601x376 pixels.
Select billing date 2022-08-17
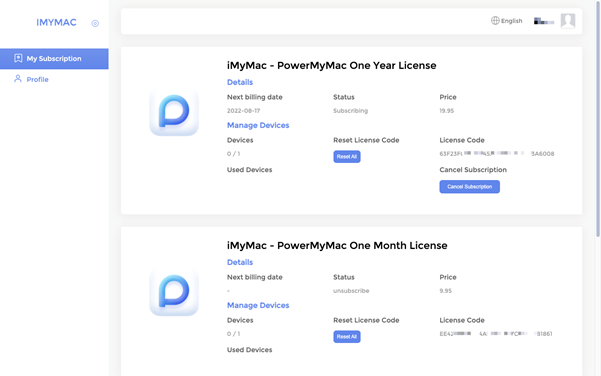pos(243,111)
